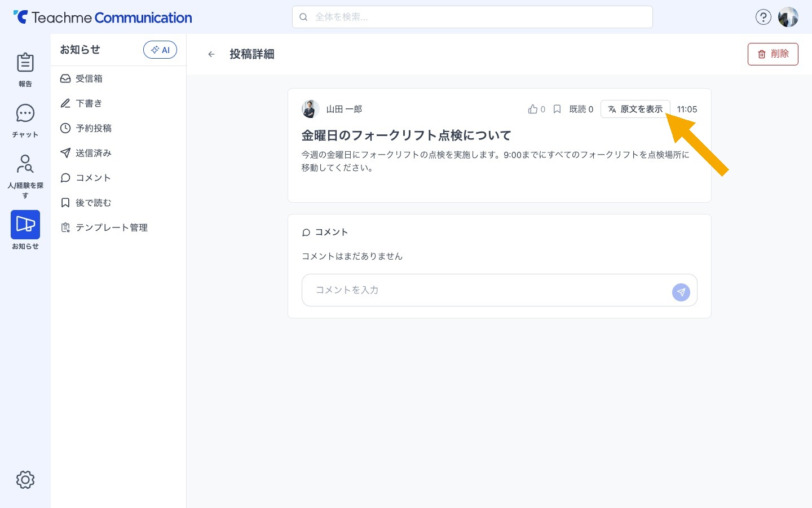Viewport: 812px width, 508px height.
Task: Click the 投稿詳細 page heading
Action: 252,54
